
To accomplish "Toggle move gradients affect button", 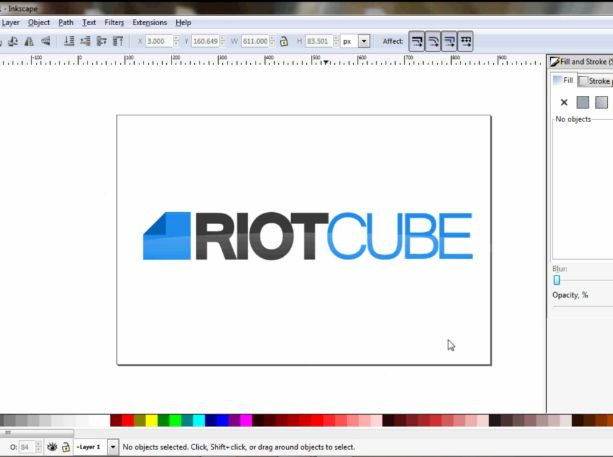I will [449, 41].
